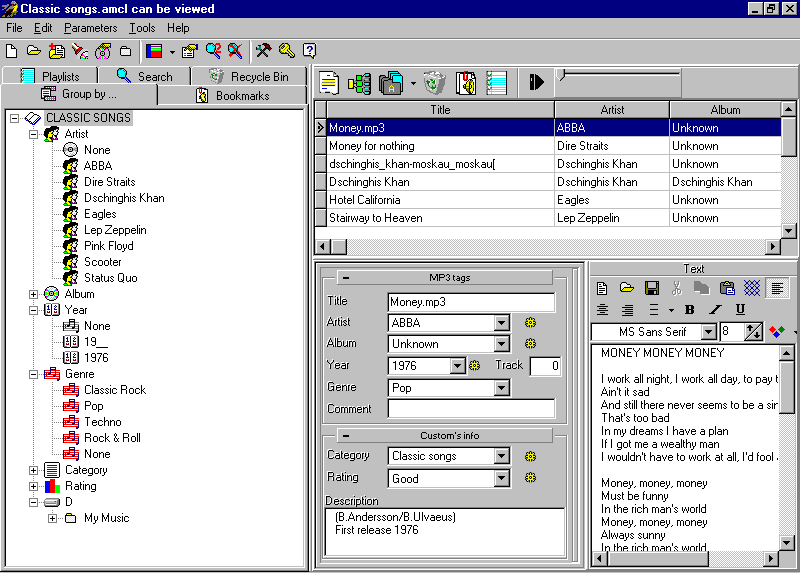Toggle left alignment in Text panel
The image size is (800, 573).
pyautogui.click(x=777, y=289)
